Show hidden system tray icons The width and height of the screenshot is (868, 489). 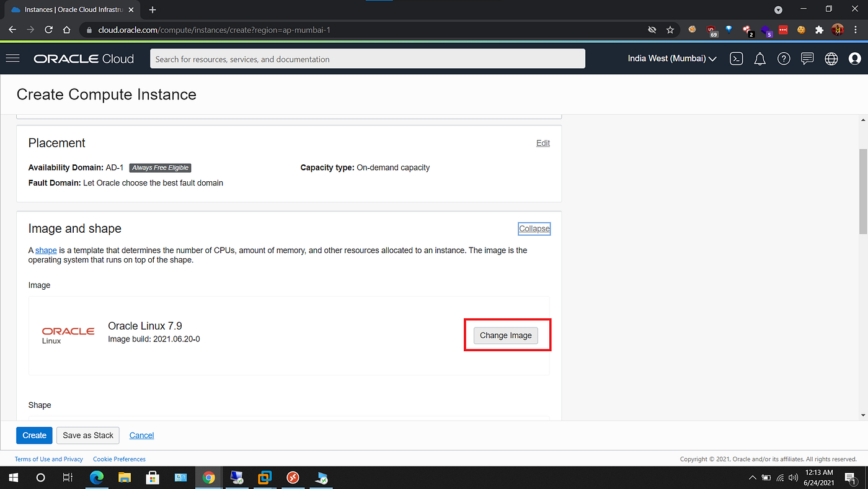(x=753, y=478)
